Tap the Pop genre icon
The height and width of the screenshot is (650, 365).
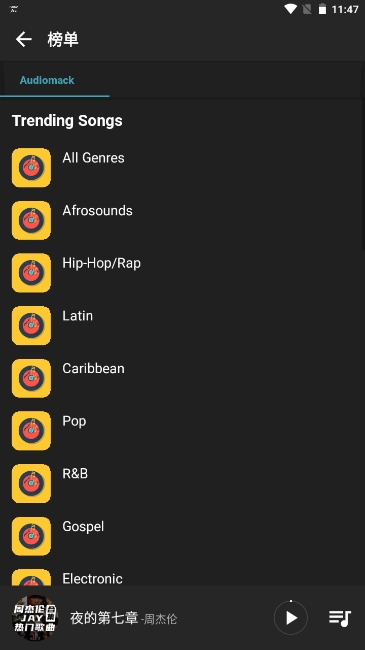(32, 431)
